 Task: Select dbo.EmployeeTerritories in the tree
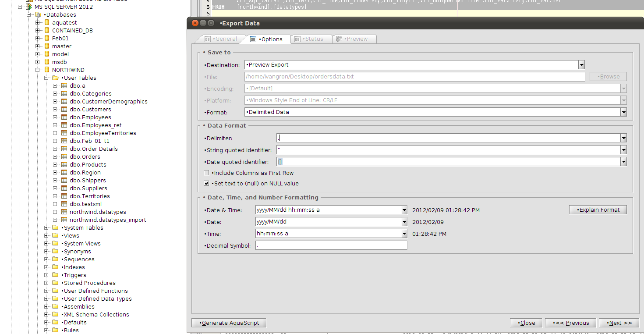pyautogui.click(x=103, y=133)
